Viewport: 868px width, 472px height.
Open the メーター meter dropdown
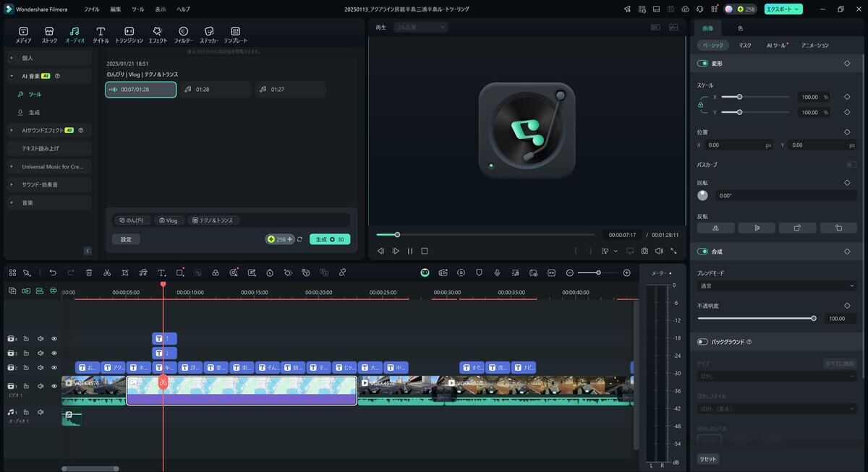661,273
